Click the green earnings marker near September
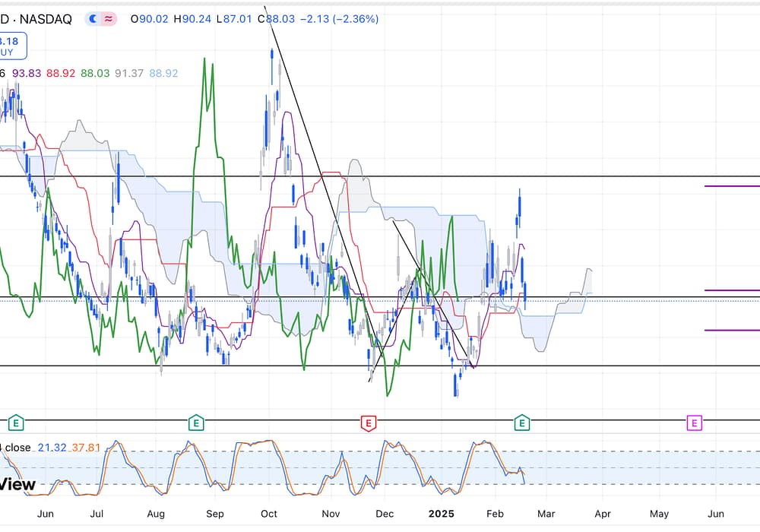The height and width of the screenshot is (532, 760). click(x=195, y=422)
